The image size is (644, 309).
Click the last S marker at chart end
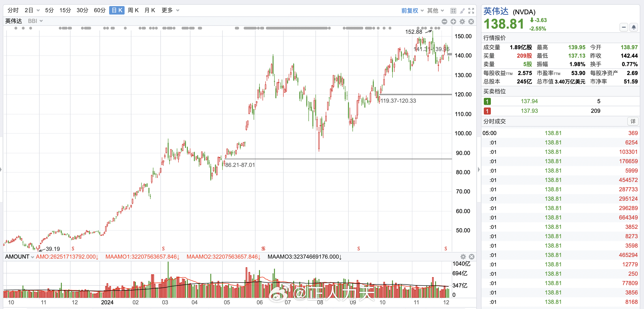pos(446,249)
